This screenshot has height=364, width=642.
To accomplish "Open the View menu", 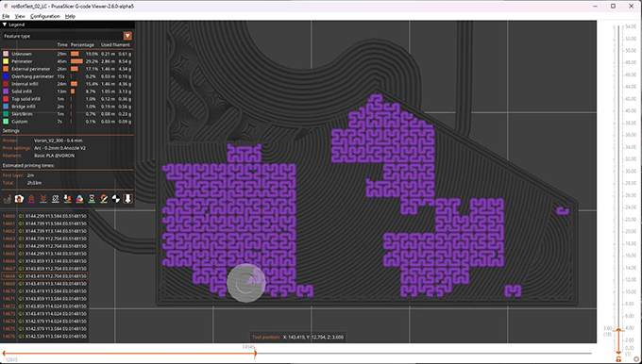I will pyautogui.click(x=20, y=16).
